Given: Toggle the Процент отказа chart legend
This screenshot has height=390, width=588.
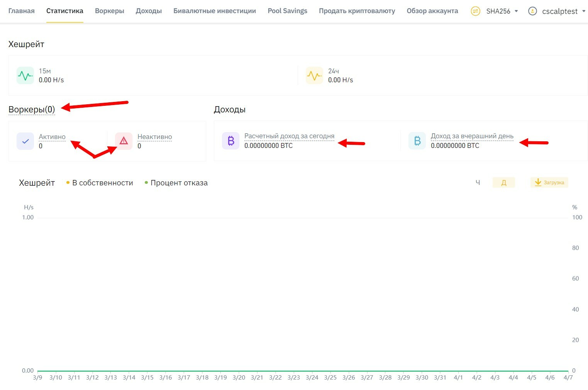Looking at the screenshot, I should (x=176, y=183).
